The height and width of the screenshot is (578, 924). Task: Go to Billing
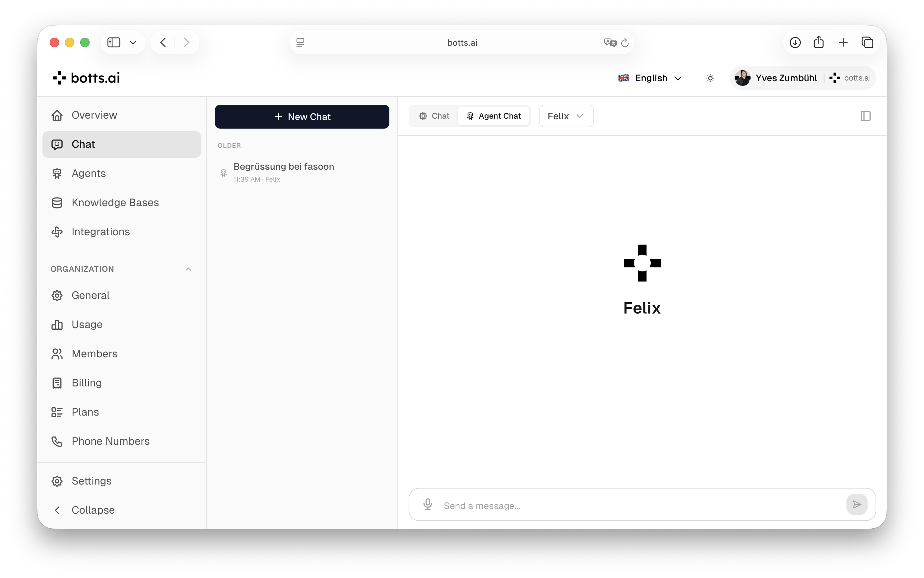[122, 383]
